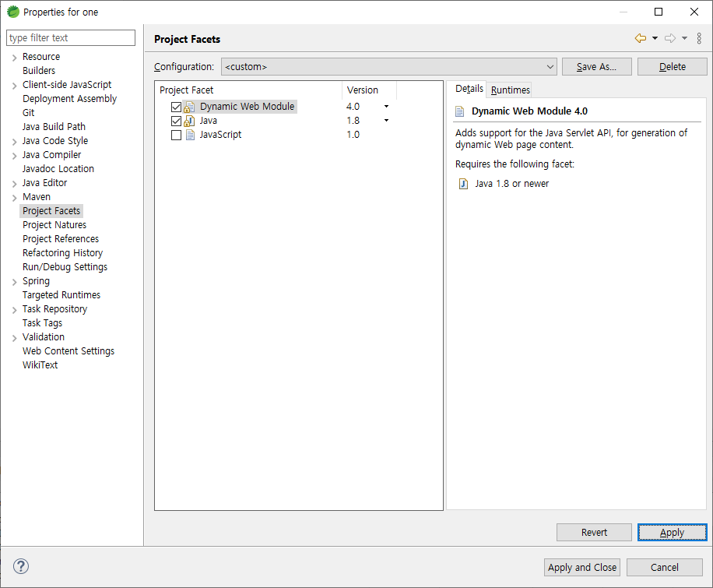
Task: Click the forward navigation arrow icon
Action: click(670, 38)
